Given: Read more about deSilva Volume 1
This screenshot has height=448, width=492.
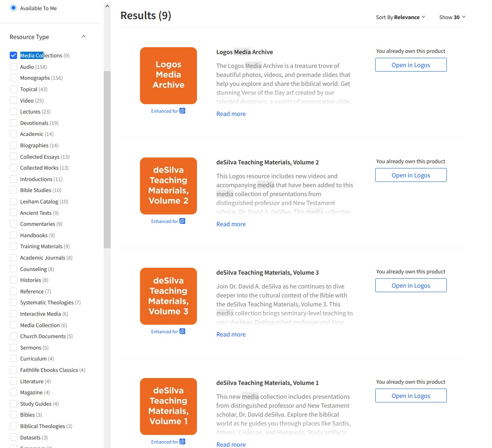Looking at the screenshot, I should (x=231, y=444).
